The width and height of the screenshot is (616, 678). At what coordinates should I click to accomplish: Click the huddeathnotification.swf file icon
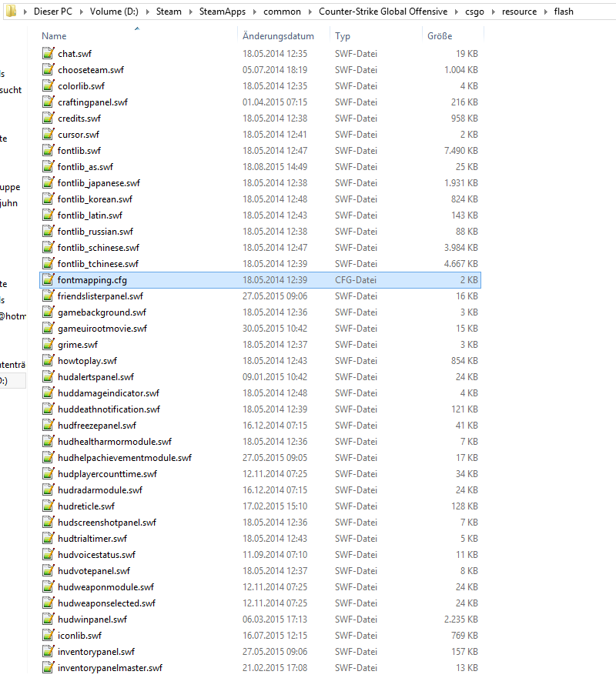click(x=49, y=409)
